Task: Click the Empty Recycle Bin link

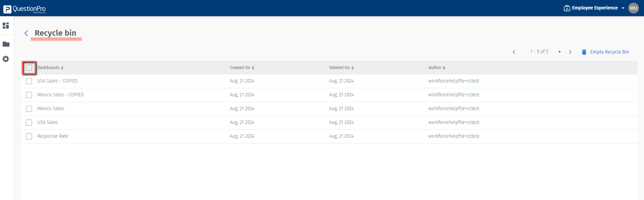Action: point(609,52)
